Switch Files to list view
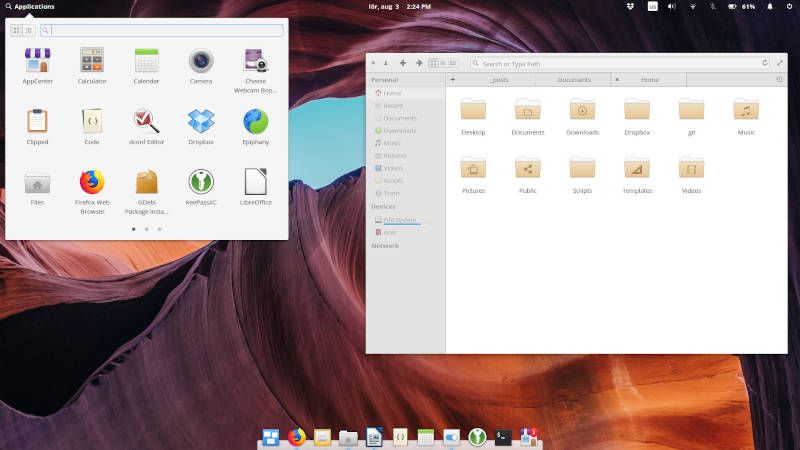Image resolution: width=800 pixels, height=450 pixels. (443, 63)
